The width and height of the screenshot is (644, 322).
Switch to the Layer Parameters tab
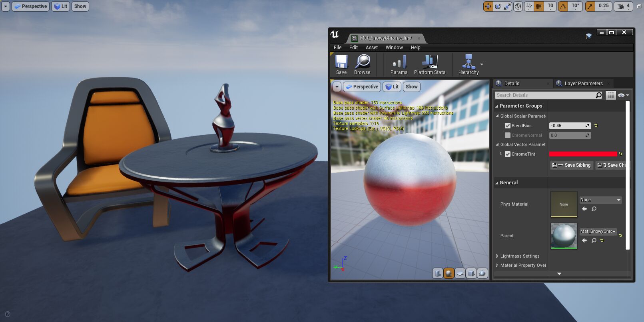[583, 83]
